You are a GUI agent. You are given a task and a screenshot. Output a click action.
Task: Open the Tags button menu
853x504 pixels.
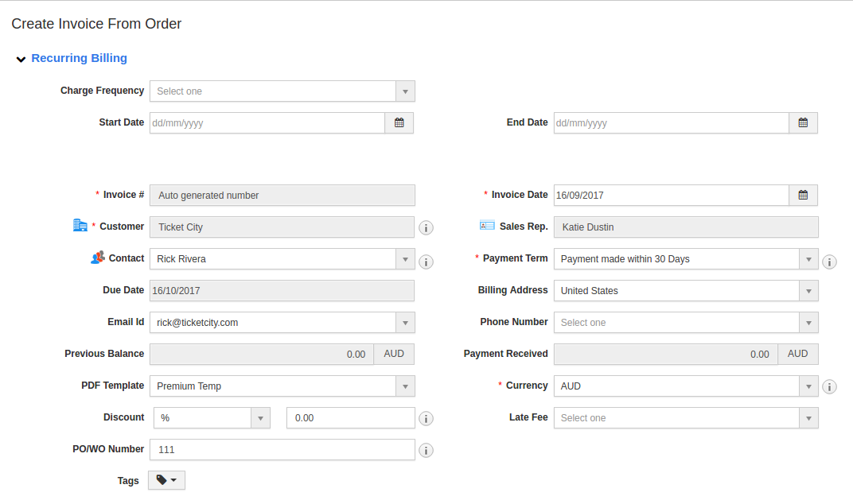pyautogui.click(x=166, y=480)
